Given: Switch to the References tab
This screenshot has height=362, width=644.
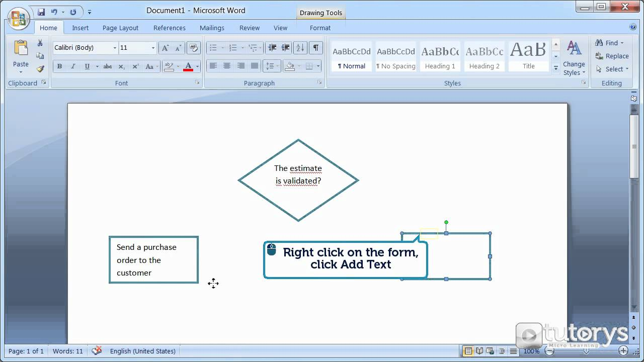Looking at the screenshot, I should pos(170,28).
